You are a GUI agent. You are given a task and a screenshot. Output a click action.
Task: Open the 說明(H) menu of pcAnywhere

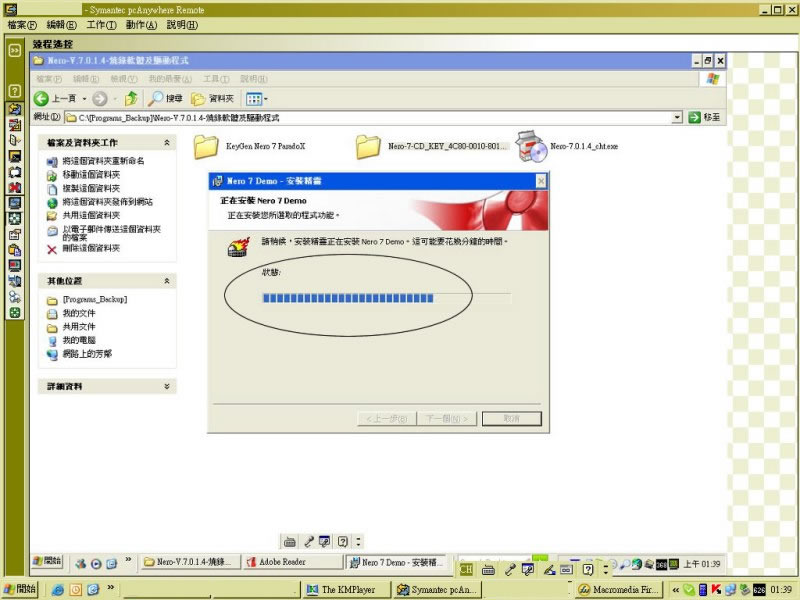(x=182, y=25)
